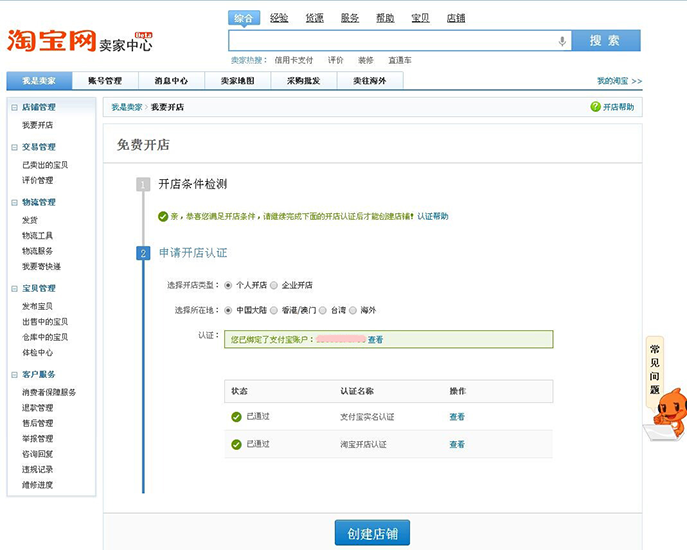Switch to the 经验 search tab

pos(279,18)
